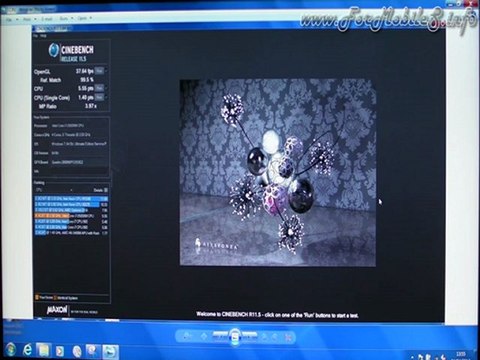Image resolution: width=480 pixels, height=360 pixels.
Task: Toggle the checkbox beside CPU Run button
Action: [106, 88]
